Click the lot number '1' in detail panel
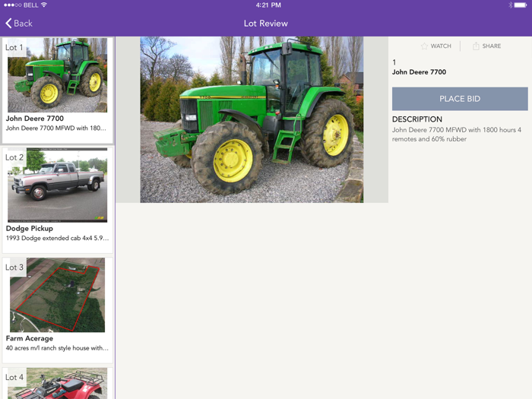The height and width of the screenshot is (399, 532). [x=394, y=62]
